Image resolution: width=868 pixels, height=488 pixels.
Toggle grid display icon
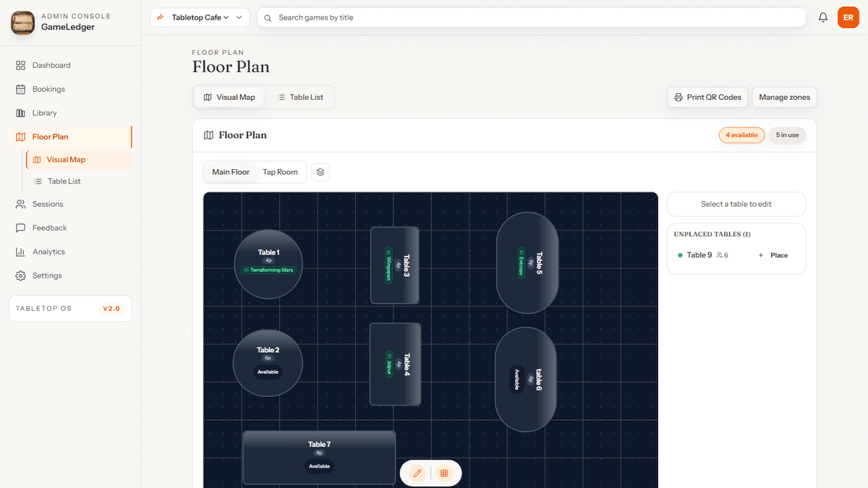[x=444, y=473]
